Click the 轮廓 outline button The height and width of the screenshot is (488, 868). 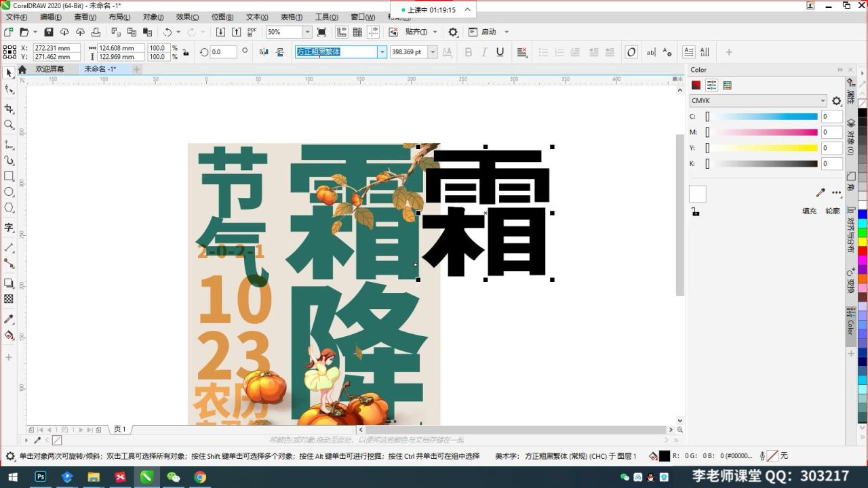coord(833,211)
